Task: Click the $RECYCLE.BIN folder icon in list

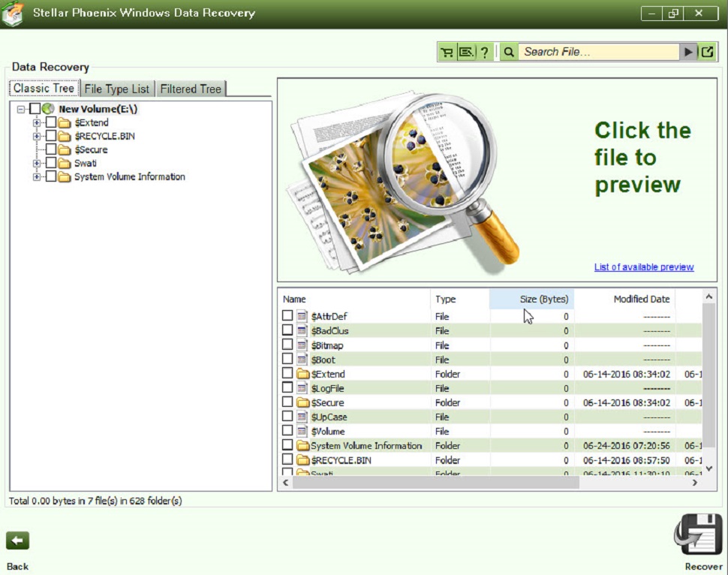Action: point(302,460)
